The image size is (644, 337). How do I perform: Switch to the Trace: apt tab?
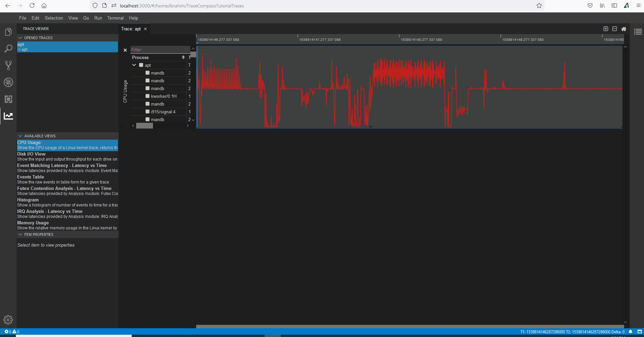coord(131,29)
